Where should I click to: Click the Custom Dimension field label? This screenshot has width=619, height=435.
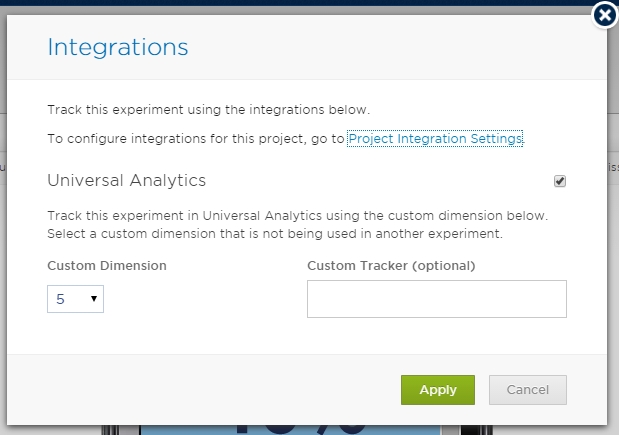(107, 266)
